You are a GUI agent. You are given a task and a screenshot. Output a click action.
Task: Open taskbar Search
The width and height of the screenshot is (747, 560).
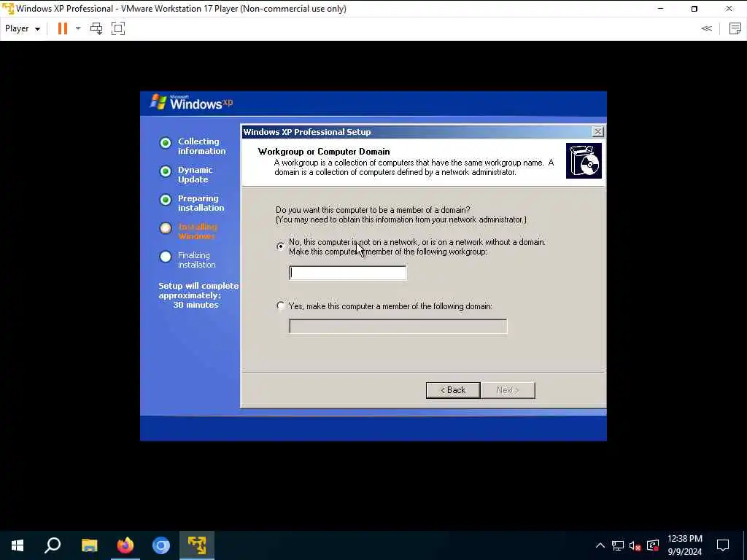coord(53,545)
